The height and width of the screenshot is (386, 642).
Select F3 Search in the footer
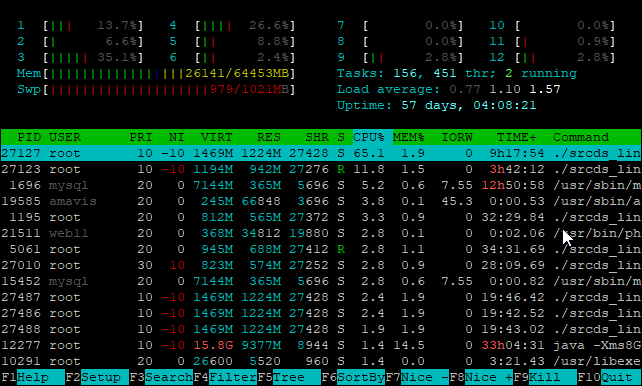[x=161, y=377]
